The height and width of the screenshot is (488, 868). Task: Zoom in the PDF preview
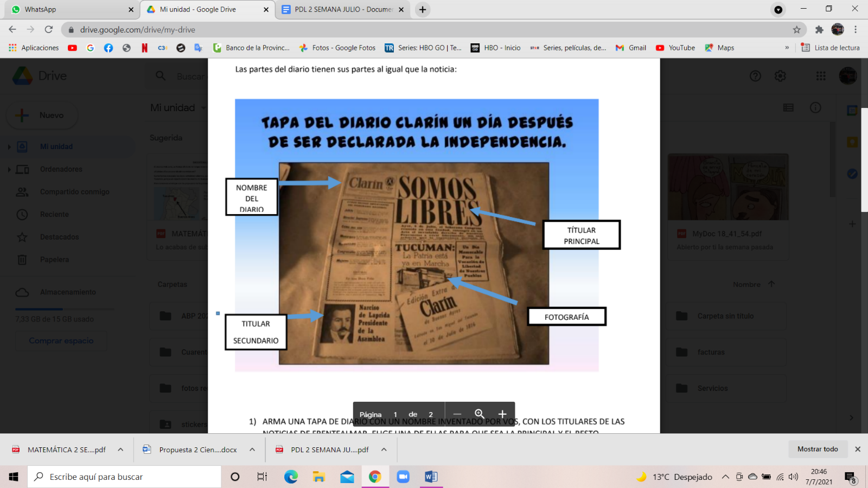(502, 414)
